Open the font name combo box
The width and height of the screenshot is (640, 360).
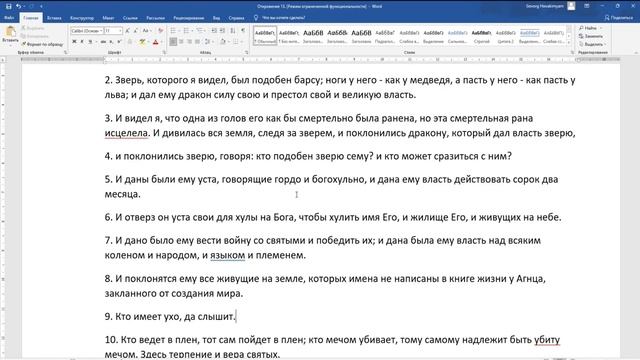[87, 31]
